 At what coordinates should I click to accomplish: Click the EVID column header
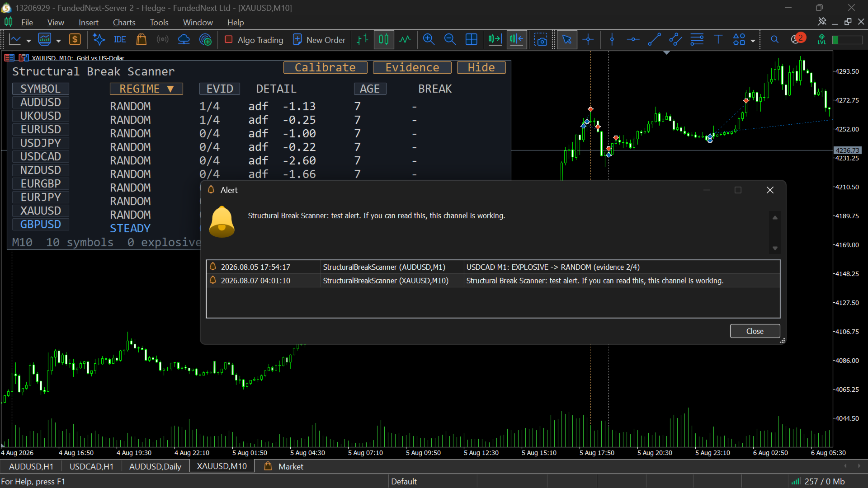220,89
